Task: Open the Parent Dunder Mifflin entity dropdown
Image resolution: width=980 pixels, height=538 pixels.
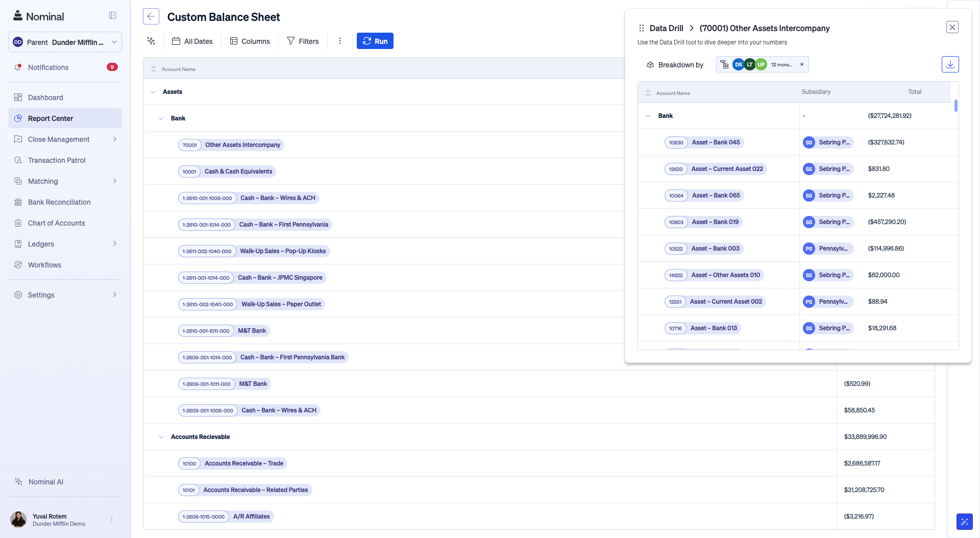Action: (64, 42)
